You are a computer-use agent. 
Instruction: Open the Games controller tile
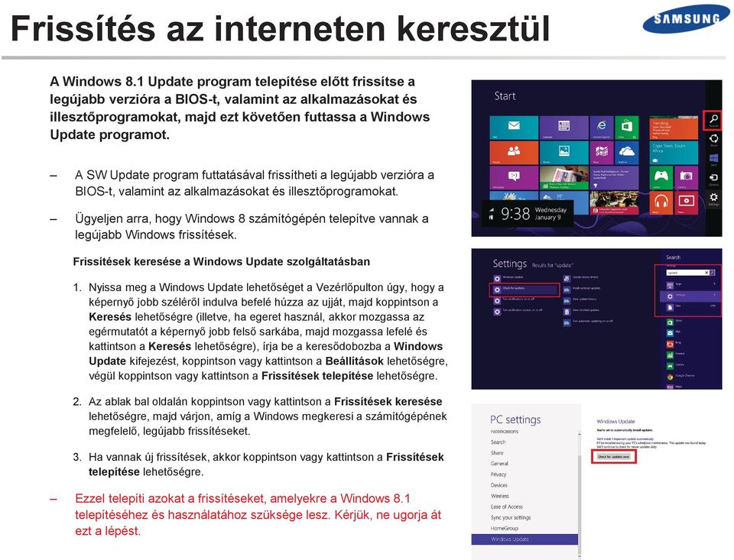point(661,178)
